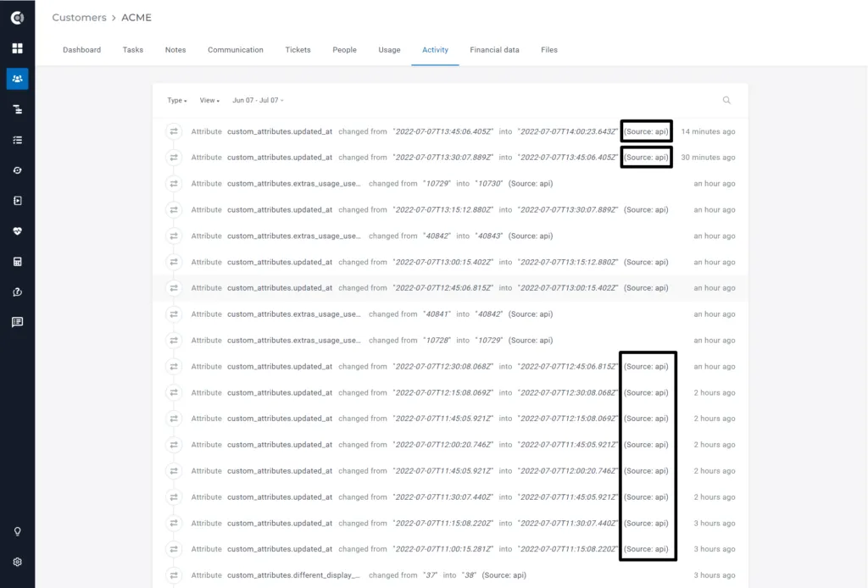Click the app logo in the sidebar

tap(17, 18)
